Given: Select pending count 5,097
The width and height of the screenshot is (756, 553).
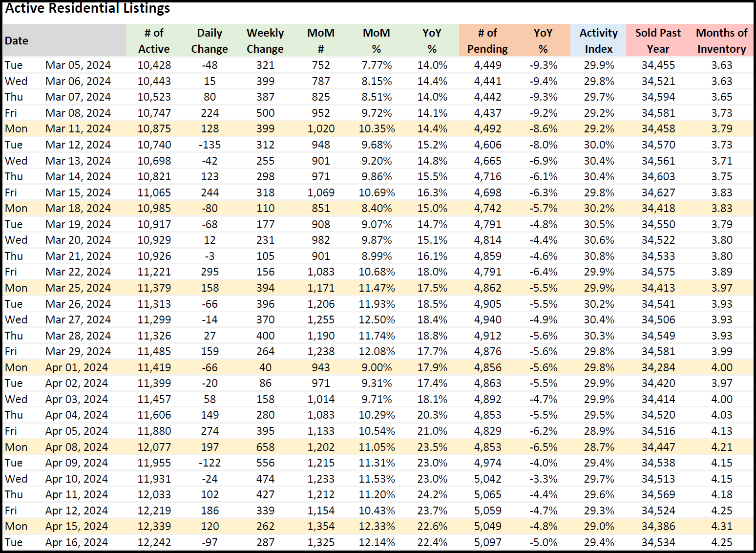Looking at the screenshot, I should click(487, 542).
